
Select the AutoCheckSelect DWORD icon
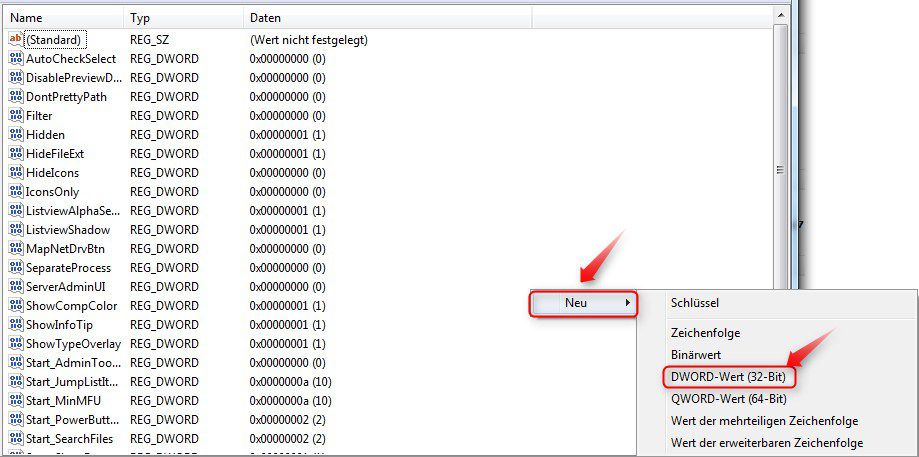point(15,58)
